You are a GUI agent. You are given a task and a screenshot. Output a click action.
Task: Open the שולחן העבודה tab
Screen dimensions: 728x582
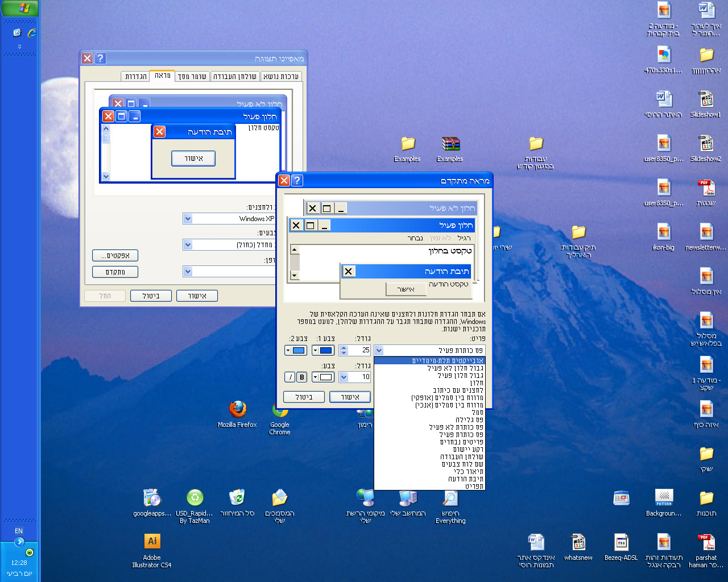tap(235, 76)
